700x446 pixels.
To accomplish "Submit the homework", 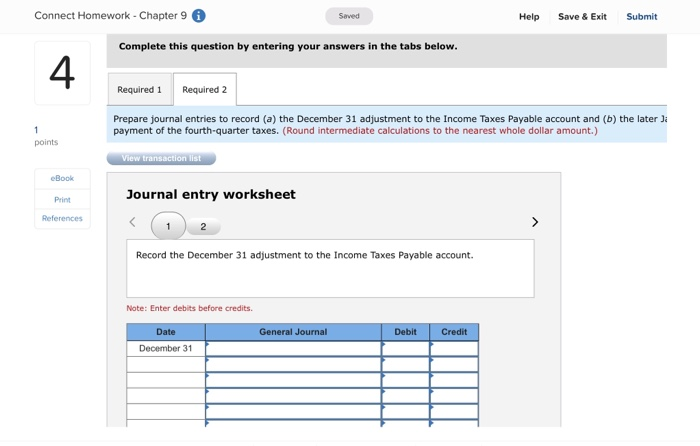I will click(x=642, y=17).
